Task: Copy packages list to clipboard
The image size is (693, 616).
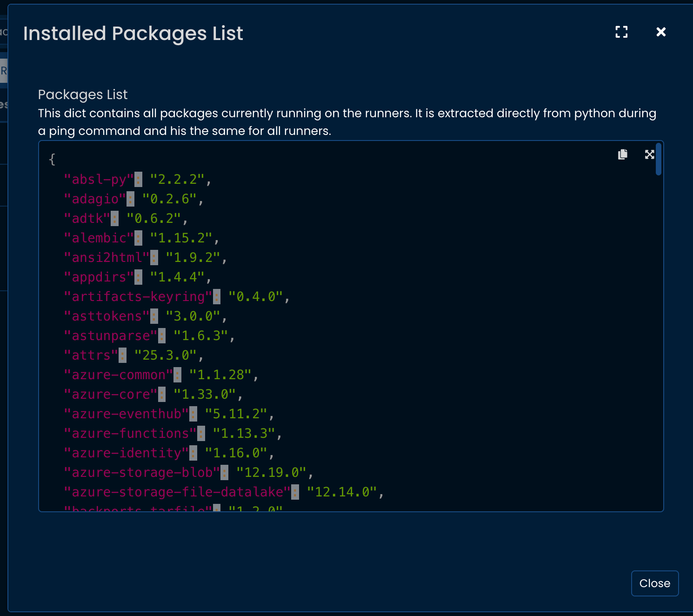Action: [623, 154]
